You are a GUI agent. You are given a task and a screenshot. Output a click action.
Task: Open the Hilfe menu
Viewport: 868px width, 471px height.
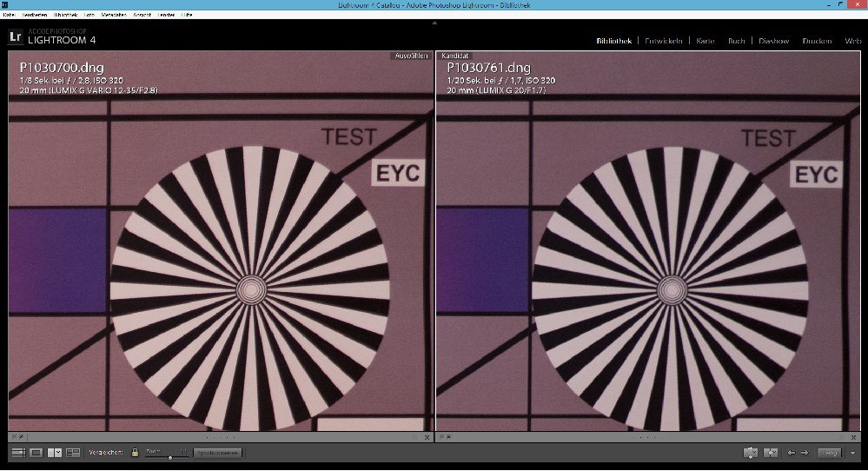coord(187,15)
